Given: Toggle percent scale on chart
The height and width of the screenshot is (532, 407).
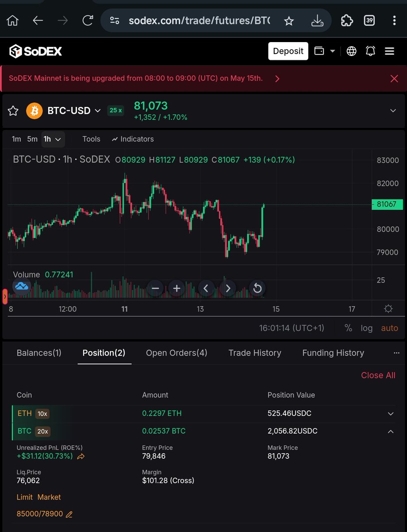Looking at the screenshot, I should (x=349, y=328).
